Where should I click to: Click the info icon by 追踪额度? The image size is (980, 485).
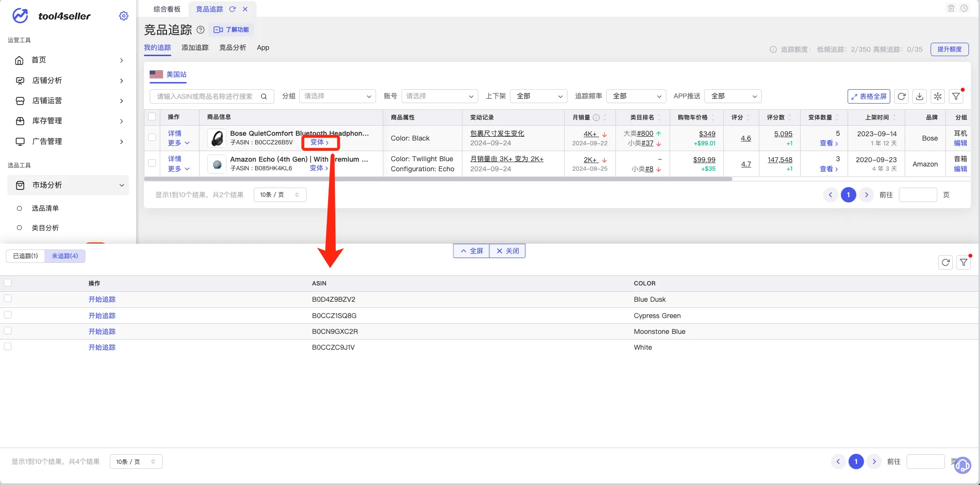coord(773,49)
